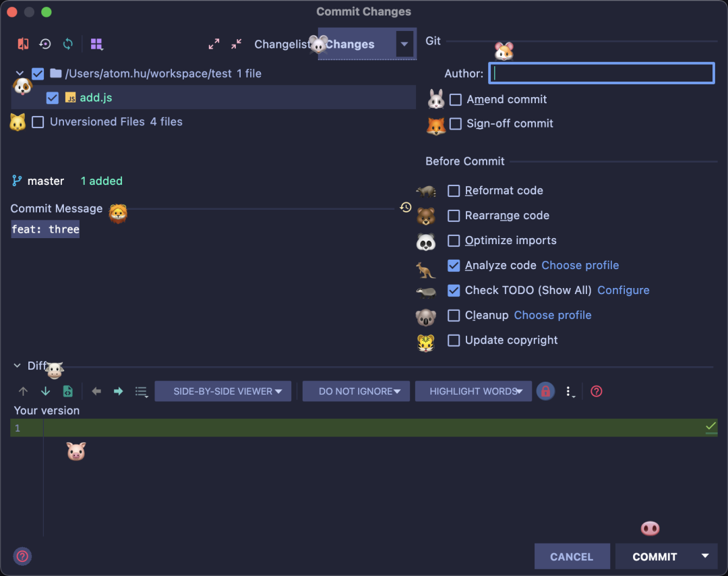This screenshot has height=576, width=728.
Task: Disable the Analyze code checkbox
Action: pyautogui.click(x=454, y=265)
